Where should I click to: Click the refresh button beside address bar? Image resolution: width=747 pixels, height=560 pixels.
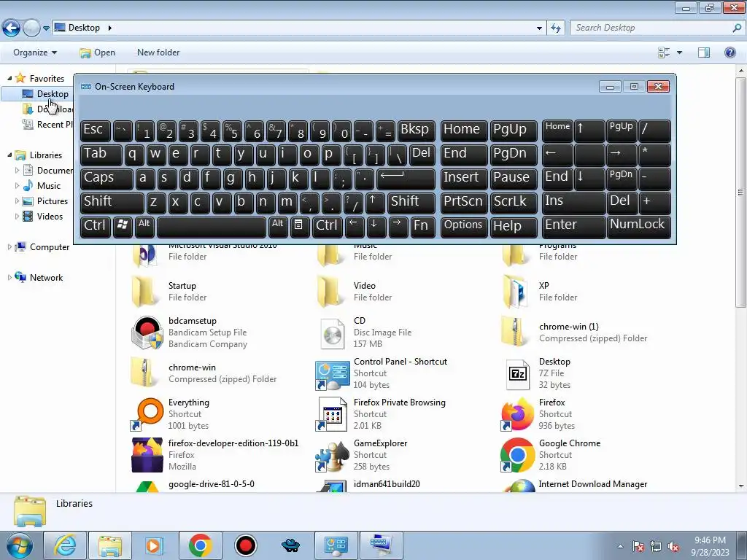point(555,28)
